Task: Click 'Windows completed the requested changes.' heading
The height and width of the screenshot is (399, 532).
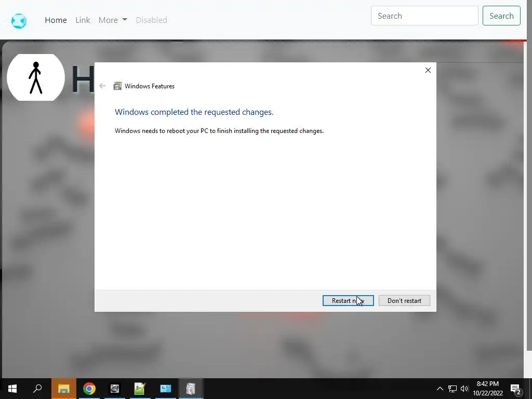Action: [x=194, y=112]
